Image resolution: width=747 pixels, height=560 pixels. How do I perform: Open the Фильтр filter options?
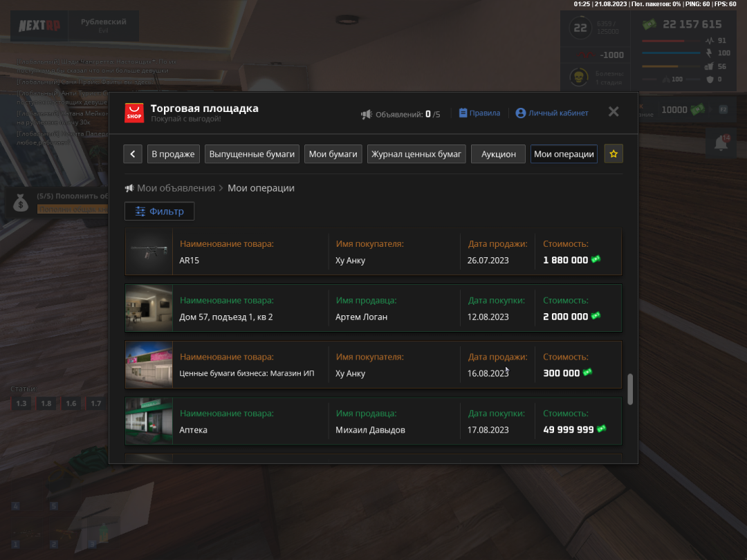(159, 212)
